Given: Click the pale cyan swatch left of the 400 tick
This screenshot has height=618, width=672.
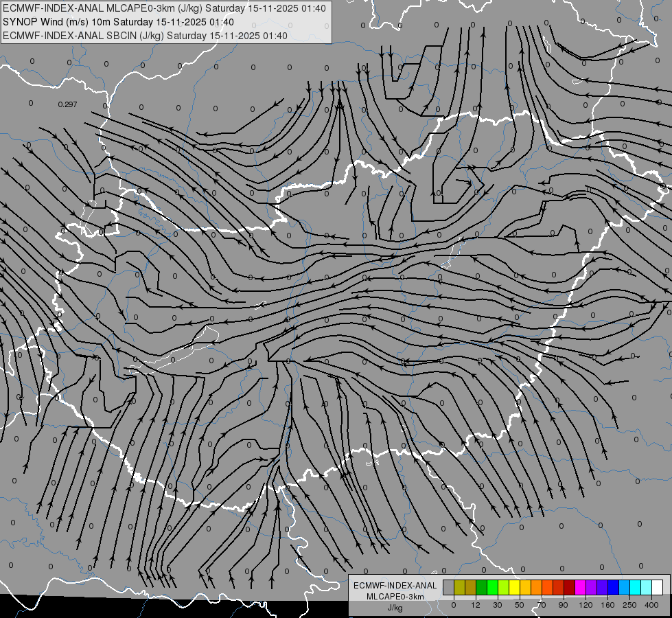Looking at the screenshot, I should click(647, 587).
